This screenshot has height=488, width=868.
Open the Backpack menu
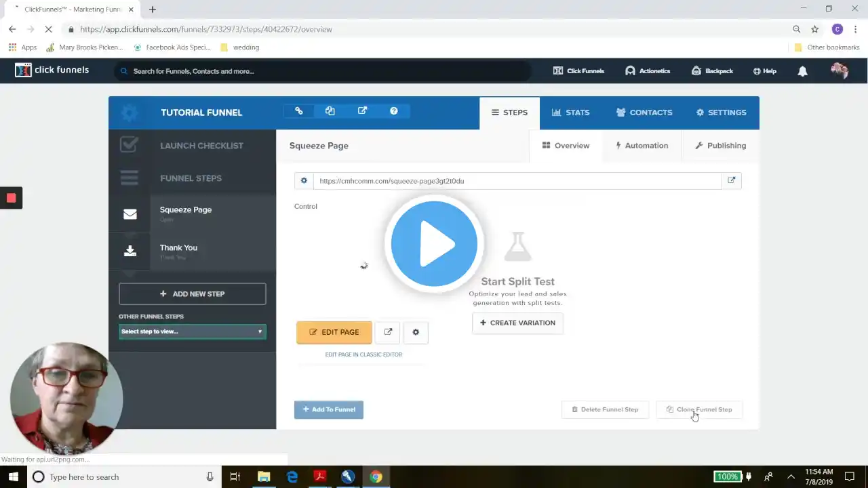712,71
